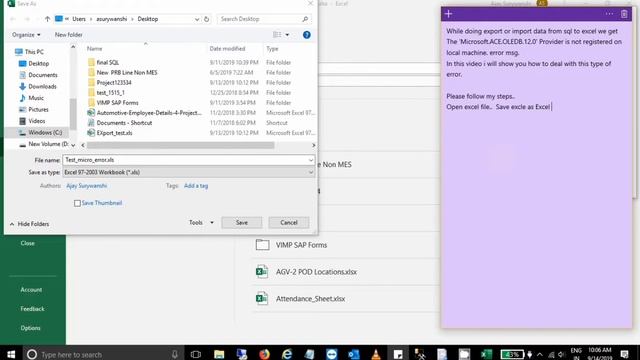This screenshot has width=640, height=360.
Task: Open the sticky note menu (three dots)
Action: (609, 14)
